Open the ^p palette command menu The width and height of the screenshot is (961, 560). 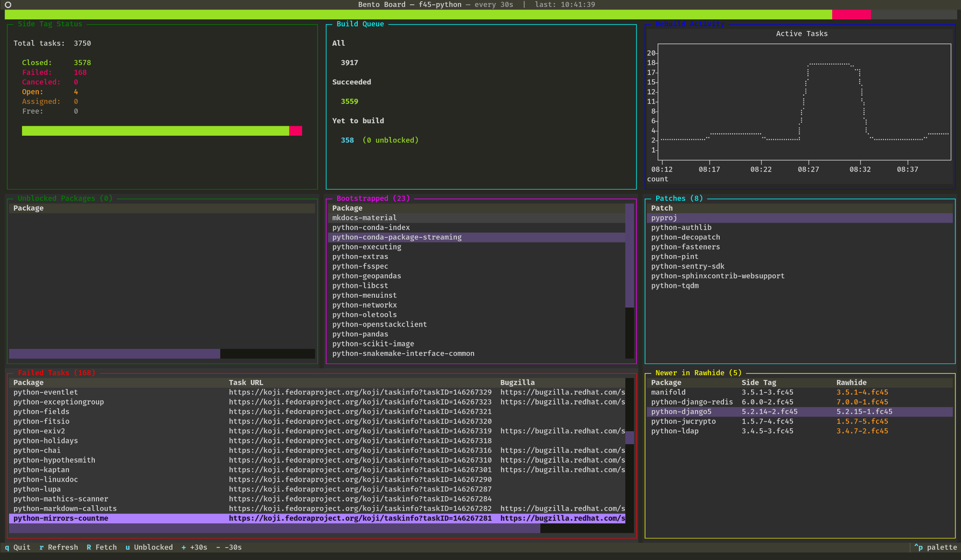click(936, 547)
